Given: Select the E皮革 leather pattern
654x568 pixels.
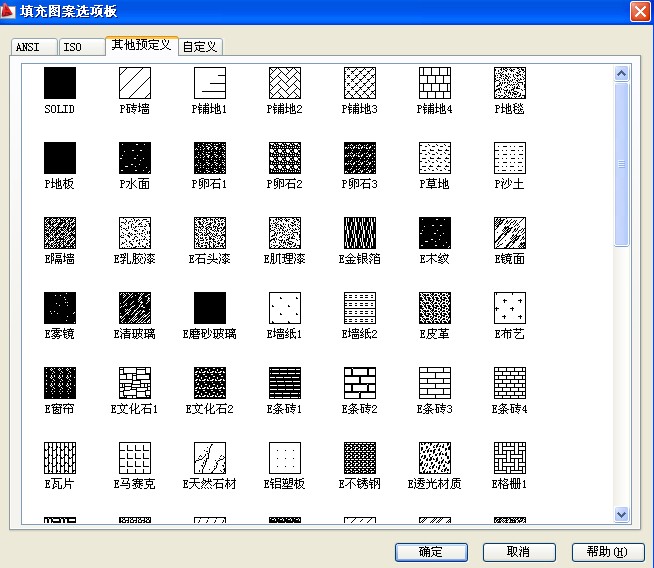Looking at the screenshot, I should click(435, 308).
